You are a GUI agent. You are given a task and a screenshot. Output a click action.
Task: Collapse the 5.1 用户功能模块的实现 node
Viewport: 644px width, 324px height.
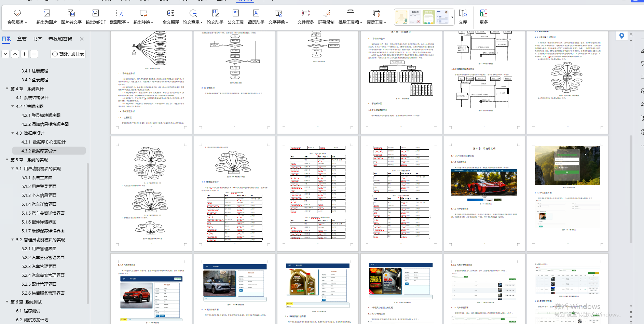(x=13, y=168)
